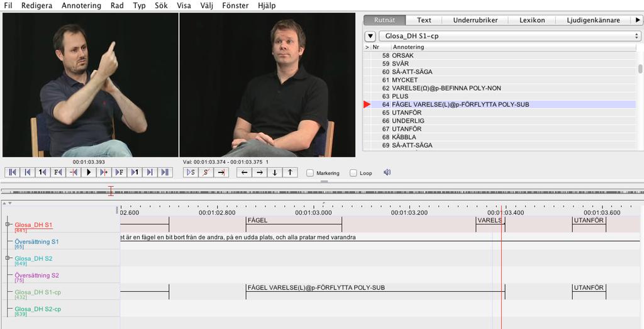
Task: Click the right video of seated man
Action: (x=267, y=85)
